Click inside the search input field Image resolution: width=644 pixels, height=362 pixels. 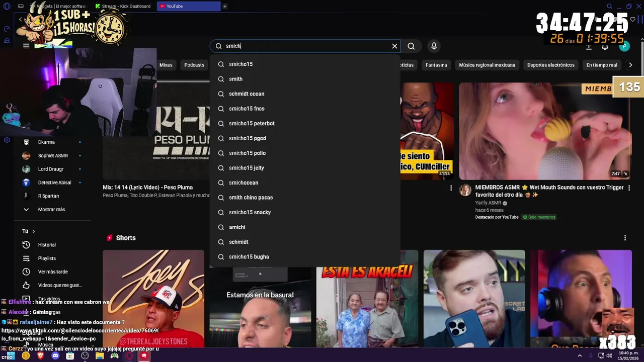point(306,46)
